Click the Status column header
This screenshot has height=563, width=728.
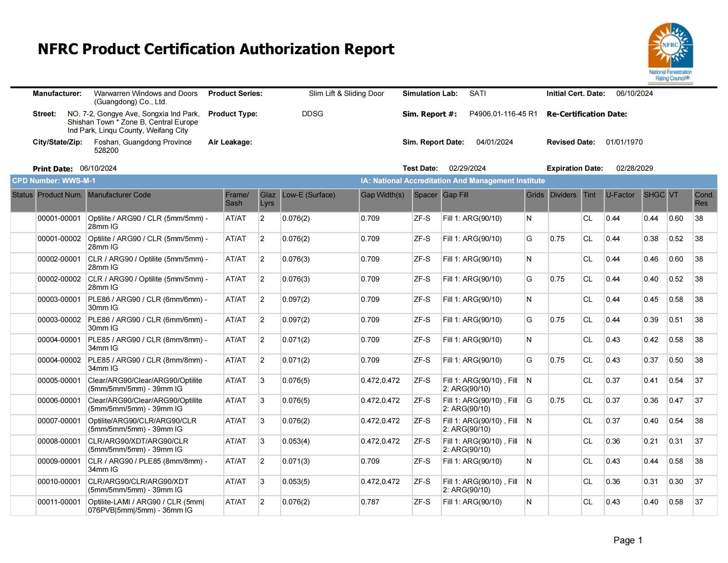tap(23, 200)
